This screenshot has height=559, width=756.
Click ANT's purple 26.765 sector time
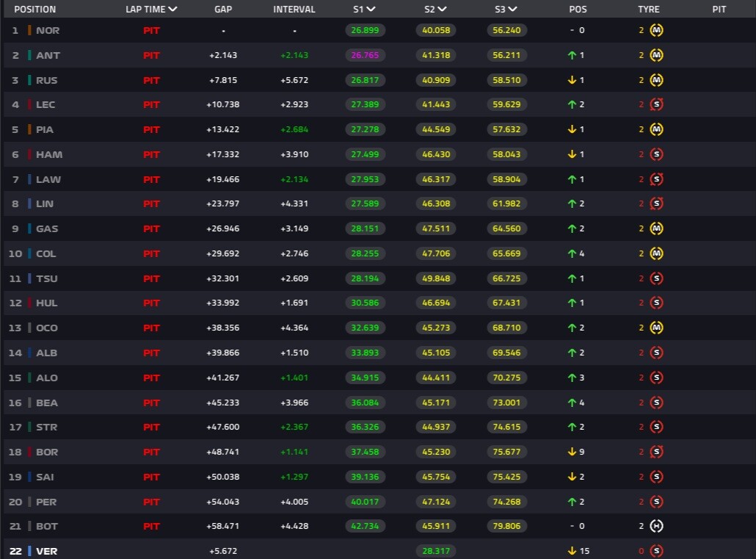point(365,55)
